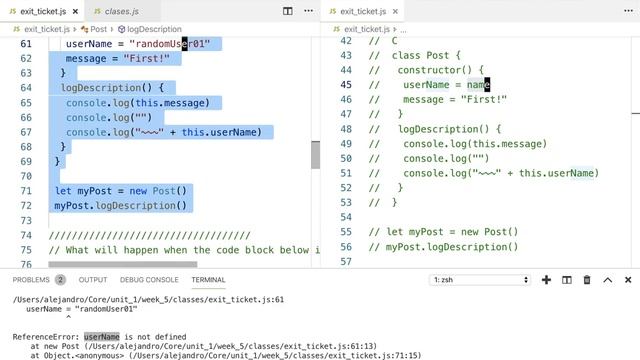Open the Problems panel tab
This screenshot has height=360, width=640.
(31, 280)
